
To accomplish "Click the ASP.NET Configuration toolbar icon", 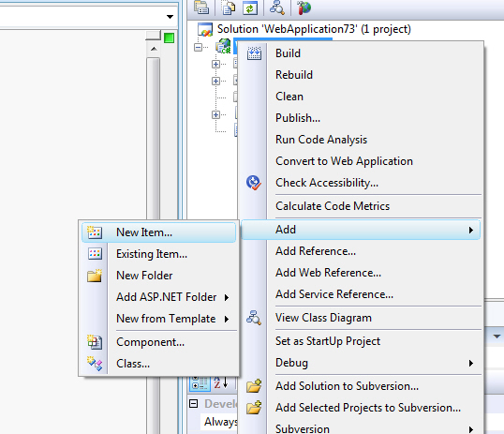I will [x=304, y=7].
